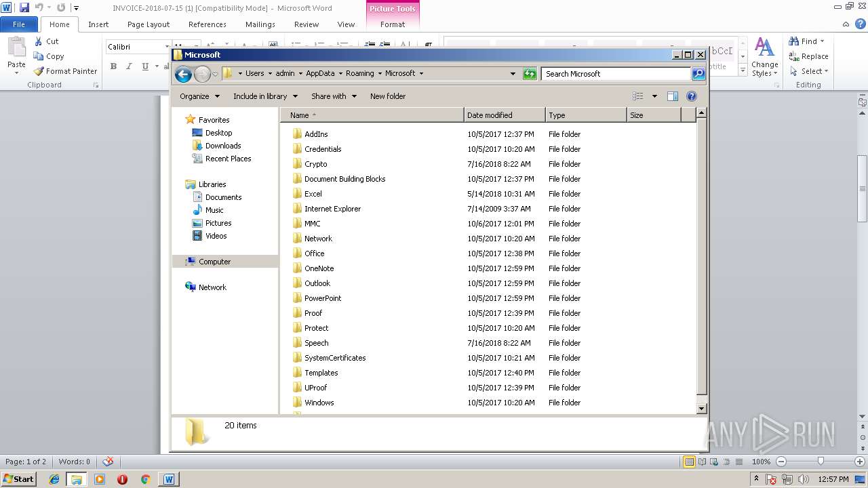
Task: Click the change view icon in Explorer
Action: point(637,96)
